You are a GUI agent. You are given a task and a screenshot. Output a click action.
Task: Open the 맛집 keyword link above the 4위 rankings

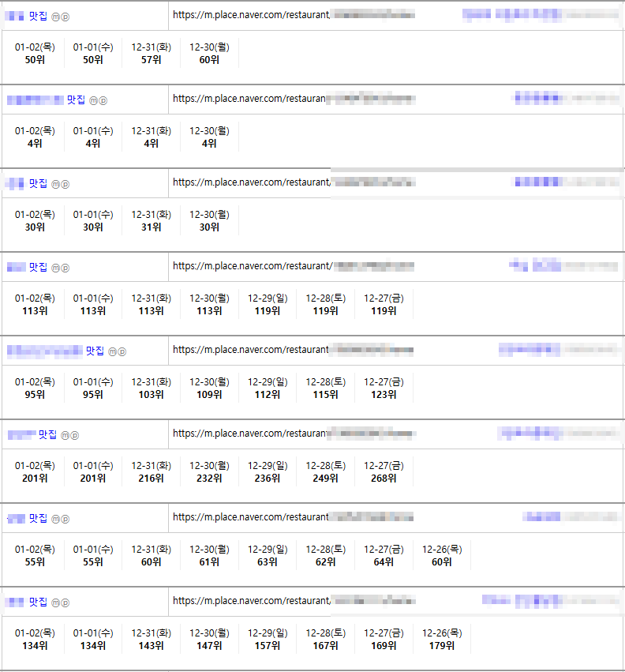pyautogui.click(x=76, y=99)
